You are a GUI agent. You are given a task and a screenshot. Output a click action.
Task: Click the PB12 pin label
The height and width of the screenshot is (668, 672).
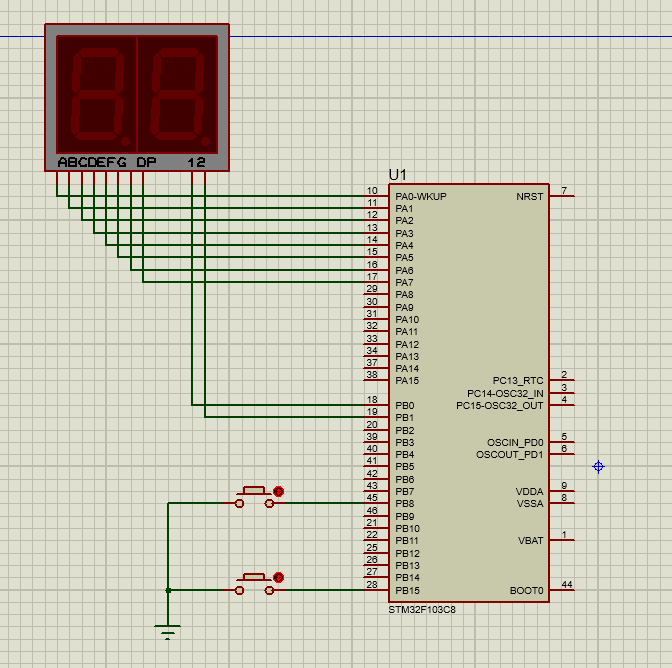(407, 554)
